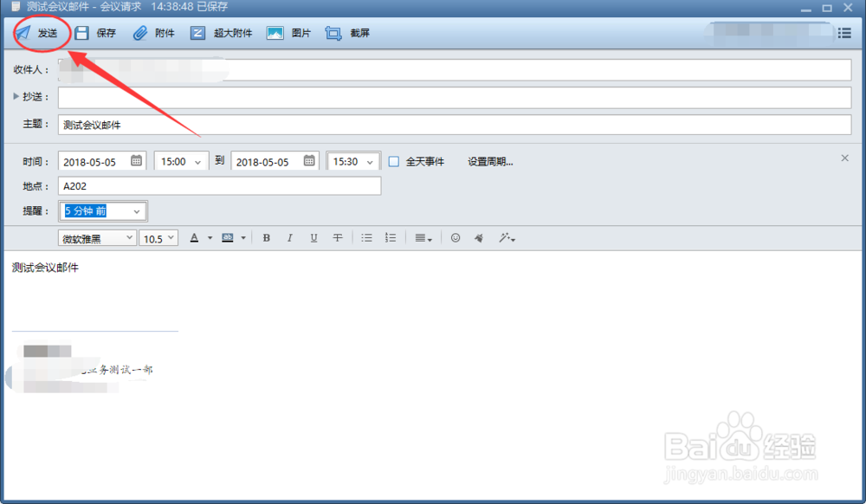Toggle italic formatting
The width and height of the screenshot is (866, 504).
coord(289,237)
